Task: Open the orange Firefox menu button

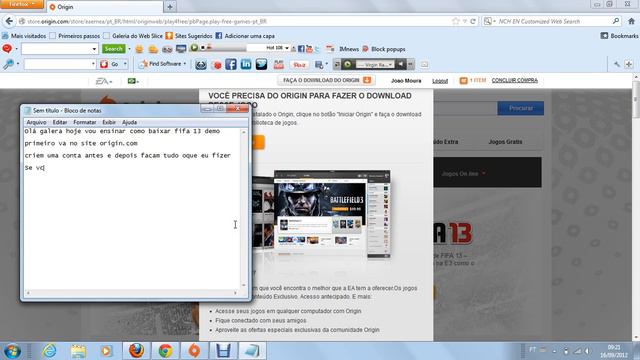Action: (22, 4)
